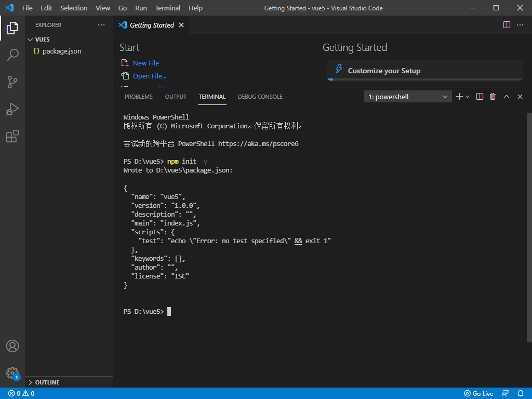Image resolution: width=532 pixels, height=399 pixels.
Task: Close the Getting Started tab
Action: 181,25
